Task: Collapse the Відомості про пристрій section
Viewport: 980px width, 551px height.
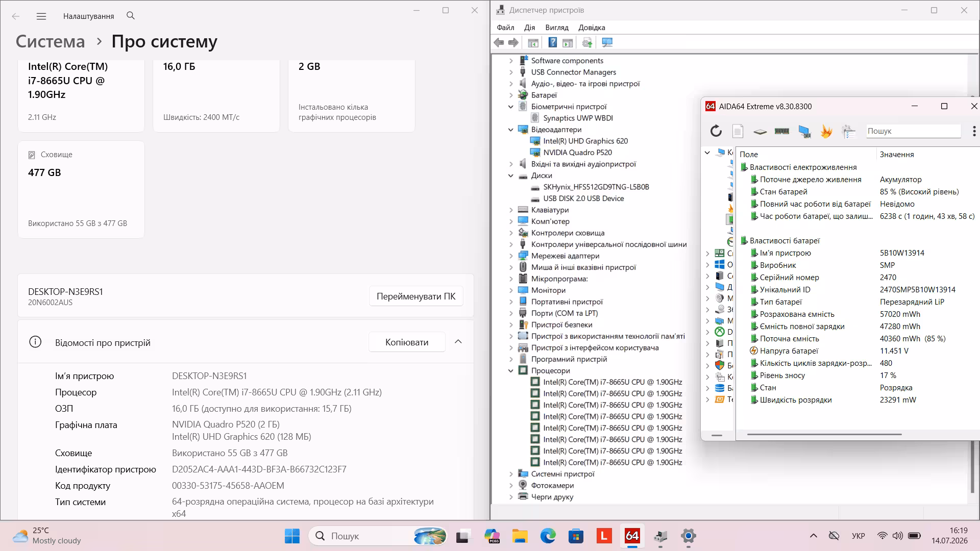Action: click(x=458, y=342)
